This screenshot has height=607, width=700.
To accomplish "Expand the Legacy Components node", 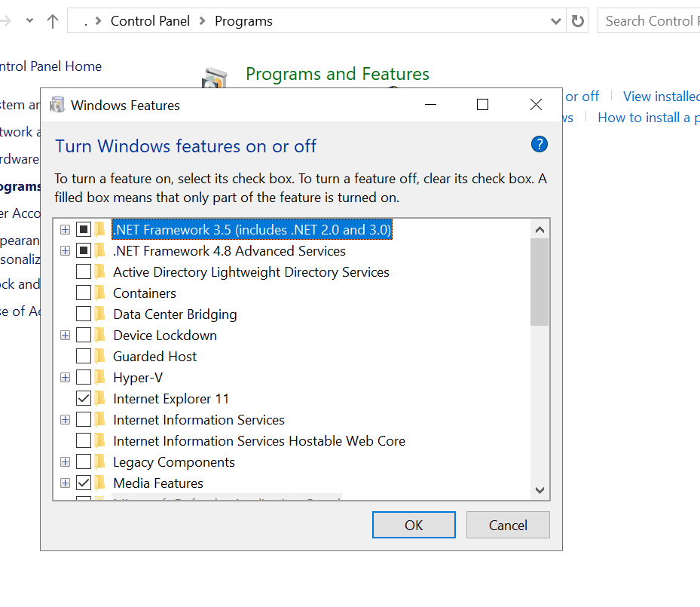I will point(66,461).
